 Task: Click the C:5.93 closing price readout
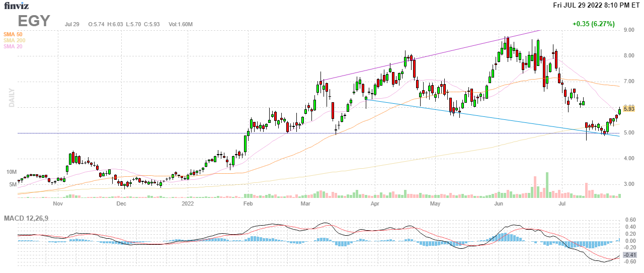pyautogui.click(x=151, y=24)
